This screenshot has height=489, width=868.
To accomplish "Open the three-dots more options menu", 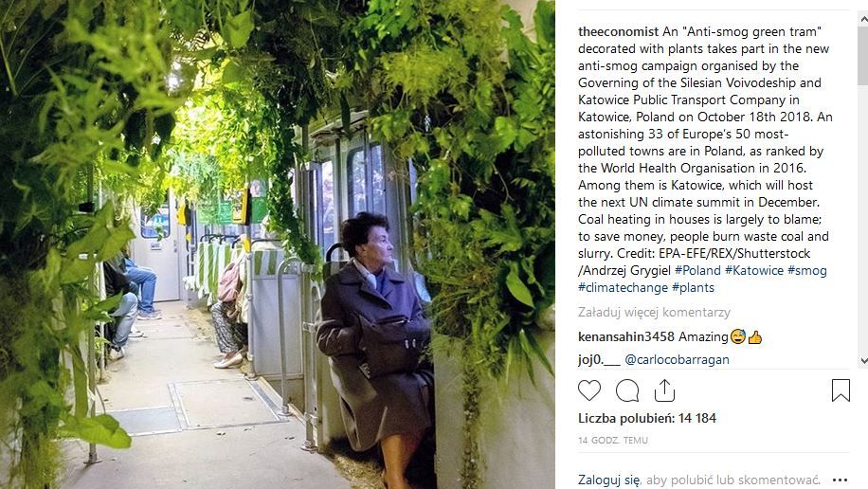I will click(x=840, y=480).
